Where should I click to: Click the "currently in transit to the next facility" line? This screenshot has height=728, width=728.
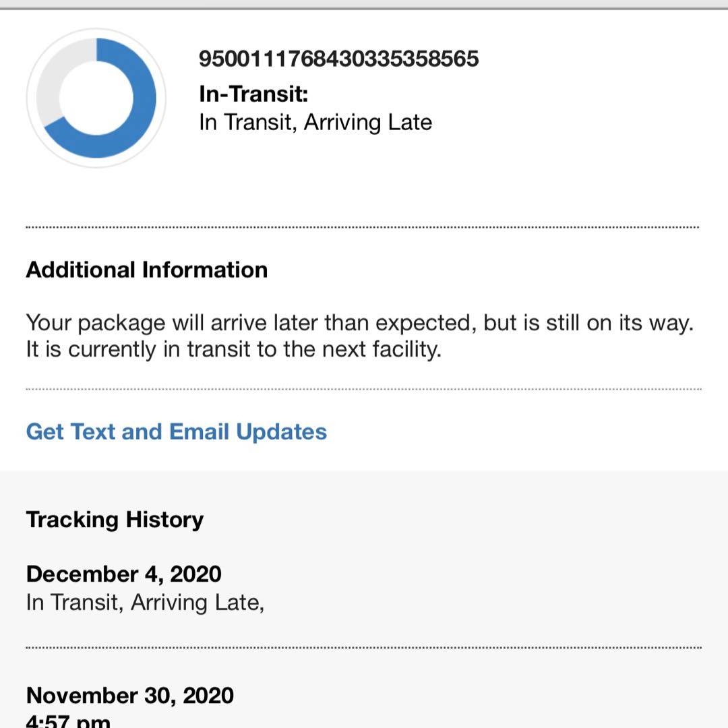coord(233,350)
